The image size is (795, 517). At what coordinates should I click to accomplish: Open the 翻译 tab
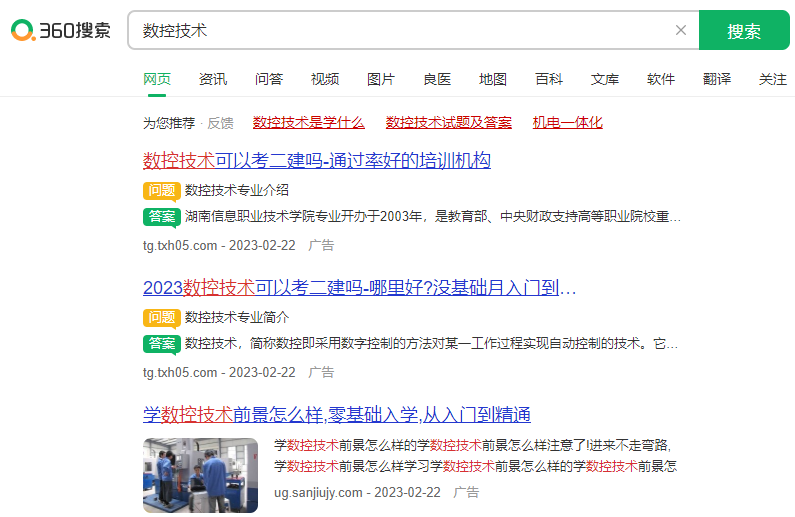717,79
